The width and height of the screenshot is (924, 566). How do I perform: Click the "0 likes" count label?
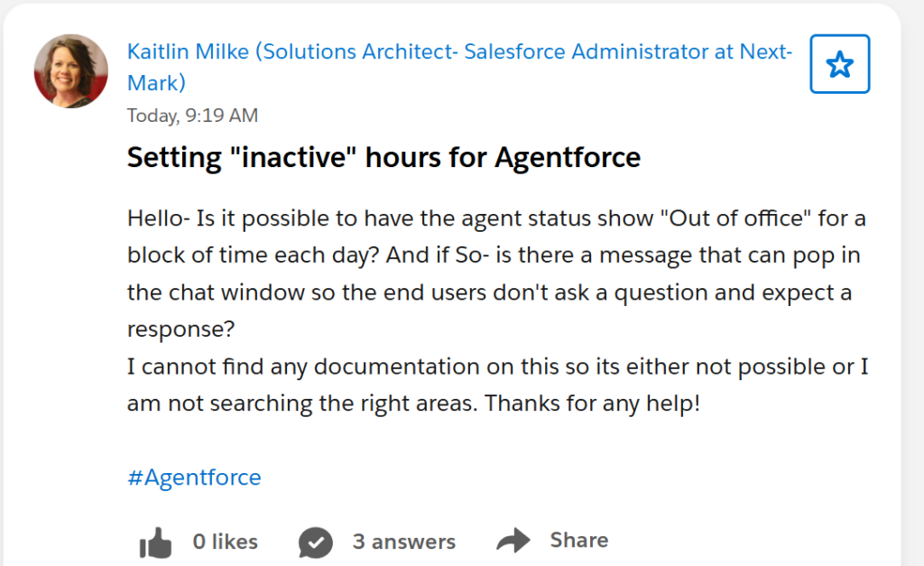click(225, 542)
